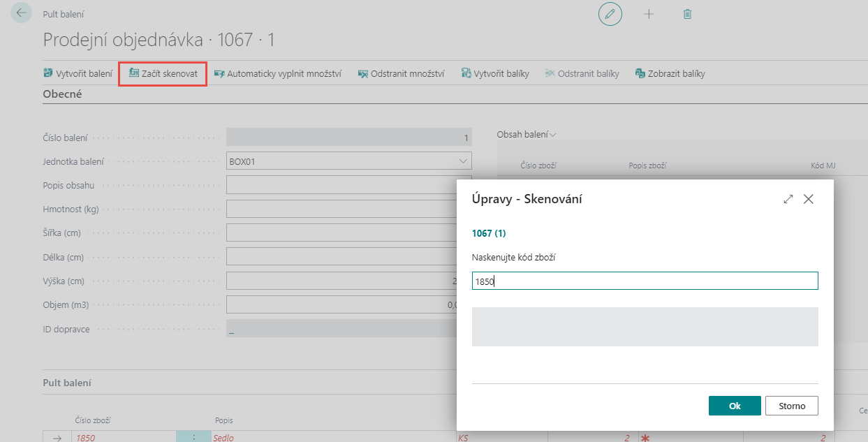
Task: Click Vytvořit balíky action
Action: pos(495,73)
